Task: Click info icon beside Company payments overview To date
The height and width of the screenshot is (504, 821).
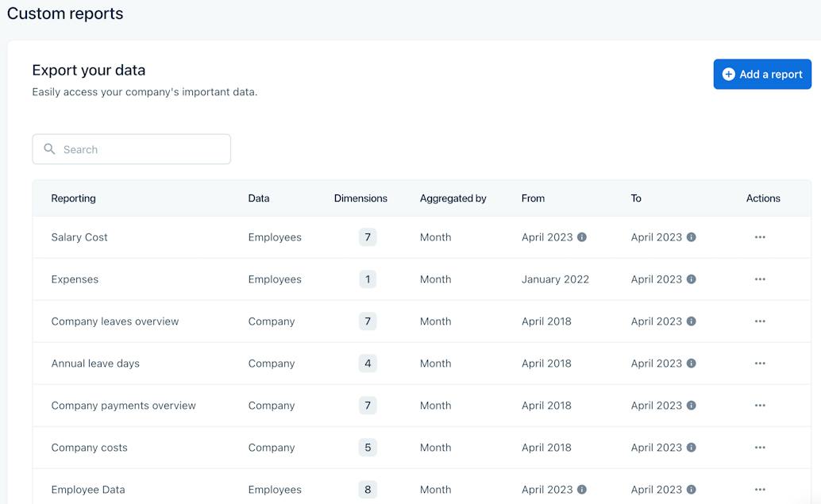Action: [x=691, y=405]
